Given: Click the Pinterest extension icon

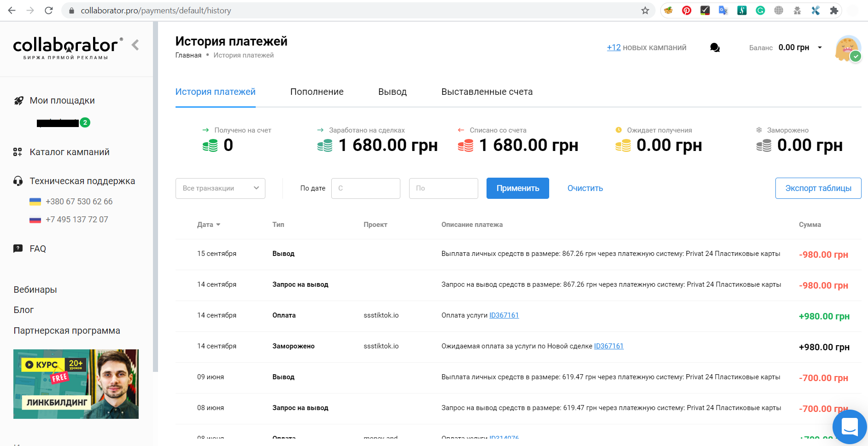Looking at the screenshot, I should pyautogui.click(x=686, y=11).
